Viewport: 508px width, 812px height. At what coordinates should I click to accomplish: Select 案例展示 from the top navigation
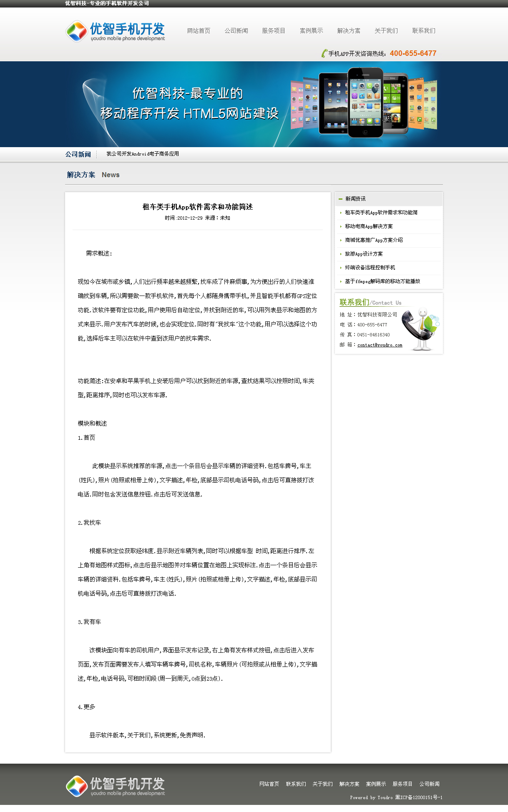tap(311, 31)
